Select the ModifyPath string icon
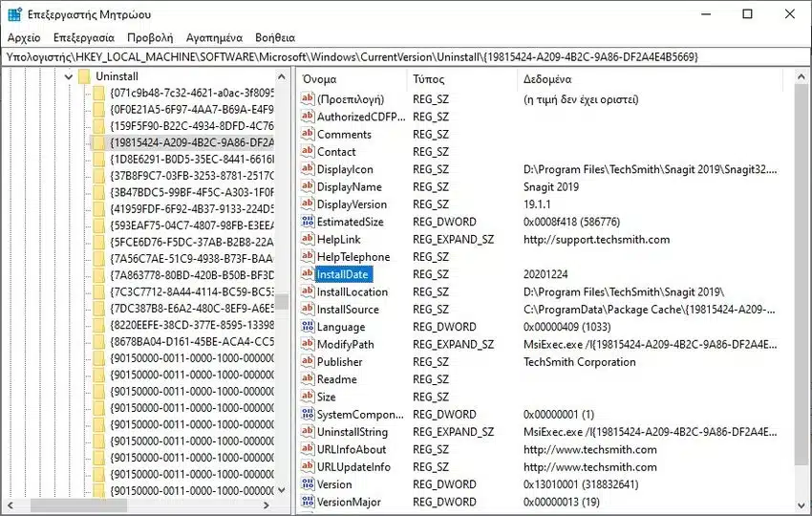This screenshot has width=812, height=516. click(308, 345)
